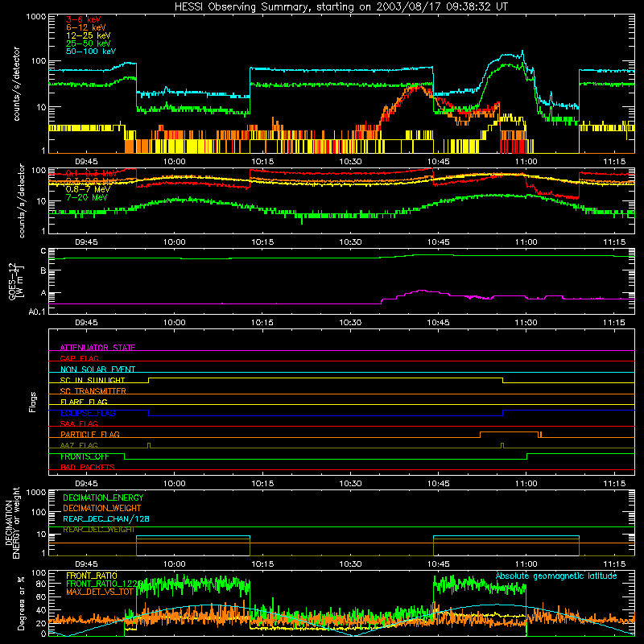Click the SC_IN_SUNLIGHT flag label
This screenshot has width=644, height=644.
(93, 380)
